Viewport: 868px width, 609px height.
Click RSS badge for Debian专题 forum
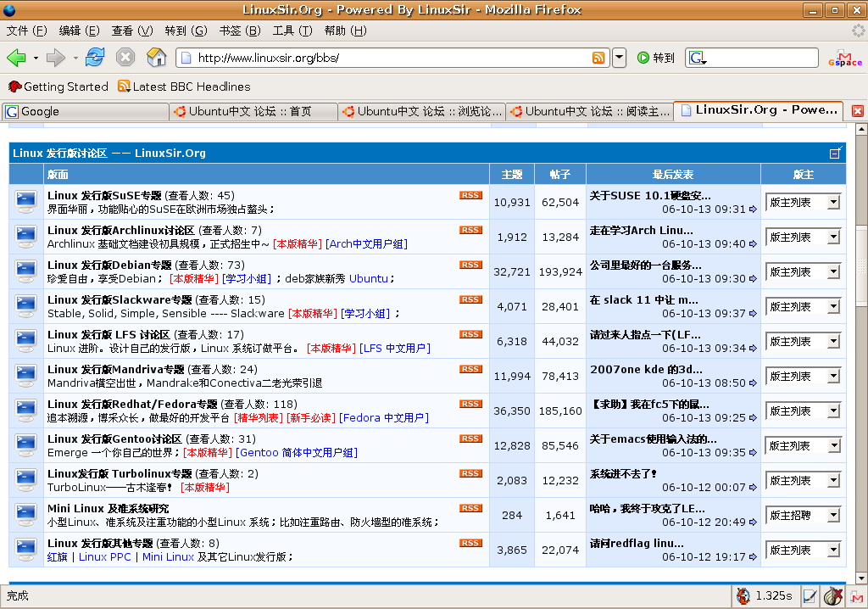(x=470, y=265)
